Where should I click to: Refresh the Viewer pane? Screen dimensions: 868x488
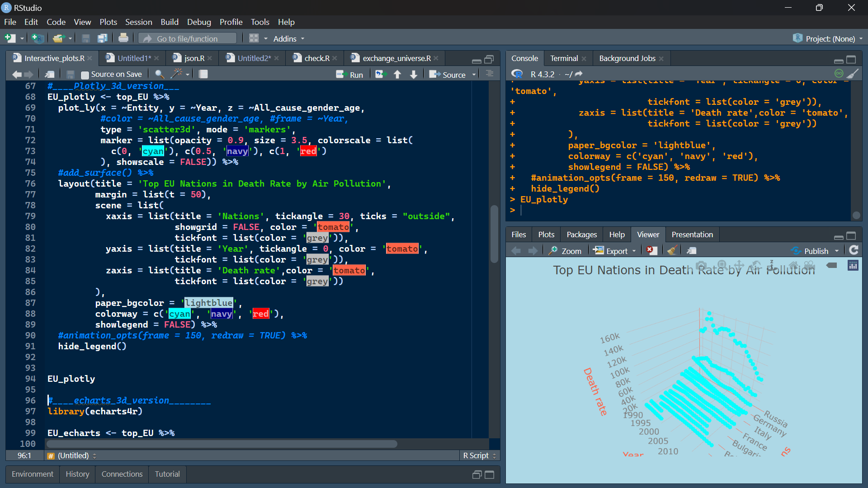(854, 250)
